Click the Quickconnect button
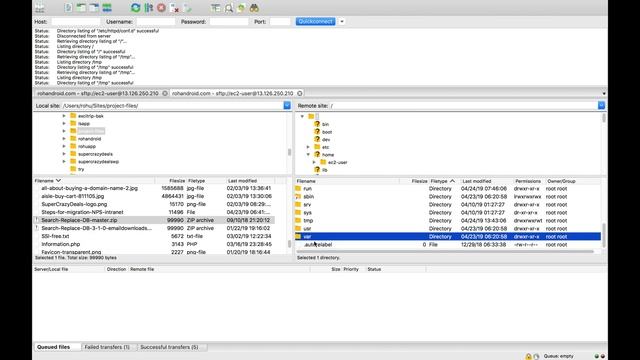The width and height of the screenshot is (640, 360). pyautogui.click(x=316, y=21)
